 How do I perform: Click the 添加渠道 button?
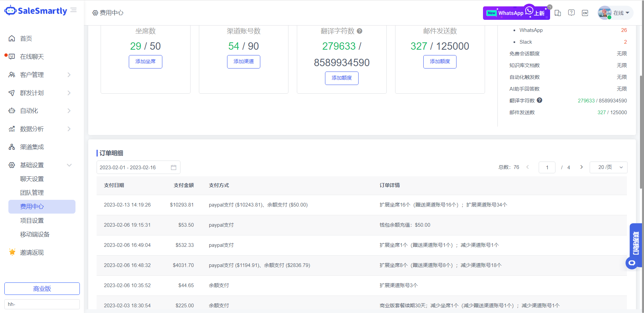click(x=244, y=62)
